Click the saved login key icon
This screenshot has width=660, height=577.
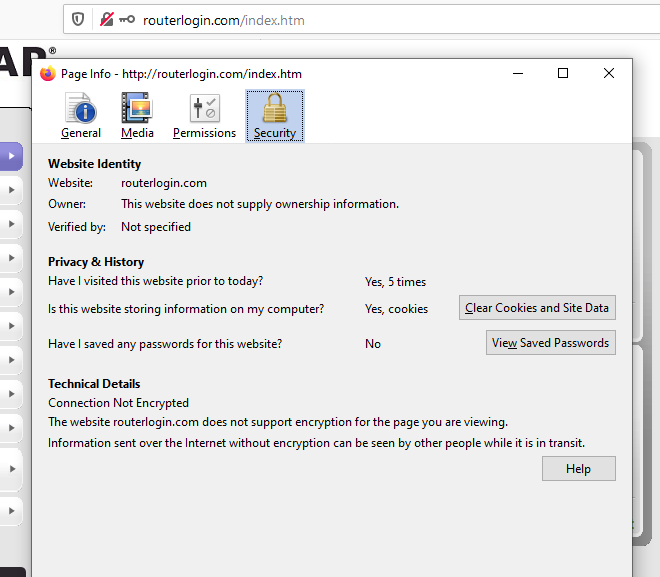tap(127, 19)
